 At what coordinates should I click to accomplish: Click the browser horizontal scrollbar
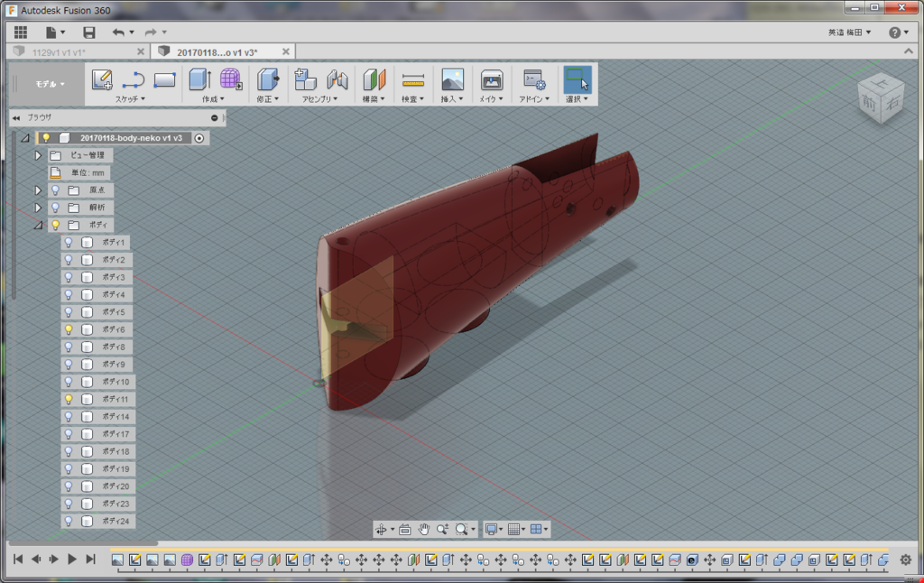pos(83,543)
